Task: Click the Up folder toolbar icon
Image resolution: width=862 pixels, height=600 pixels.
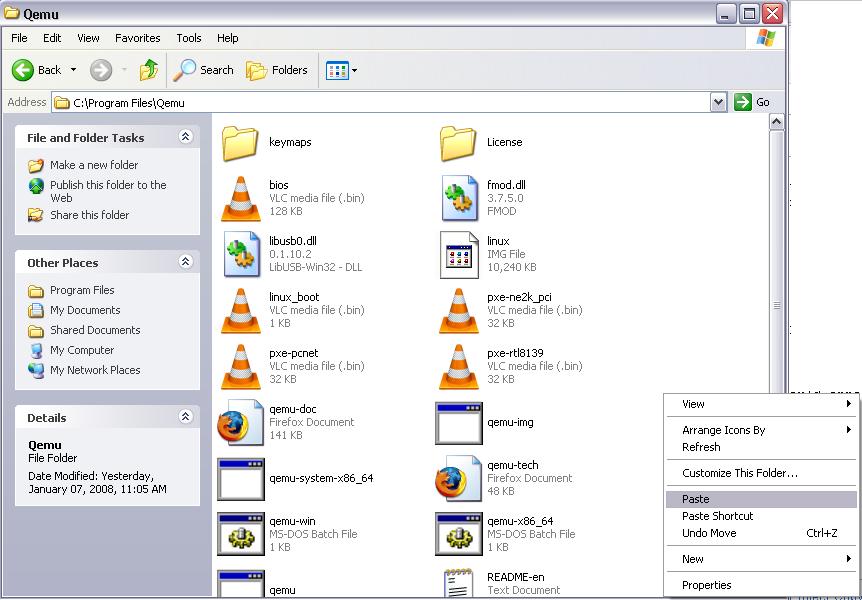Action: [x=149, y=70]
